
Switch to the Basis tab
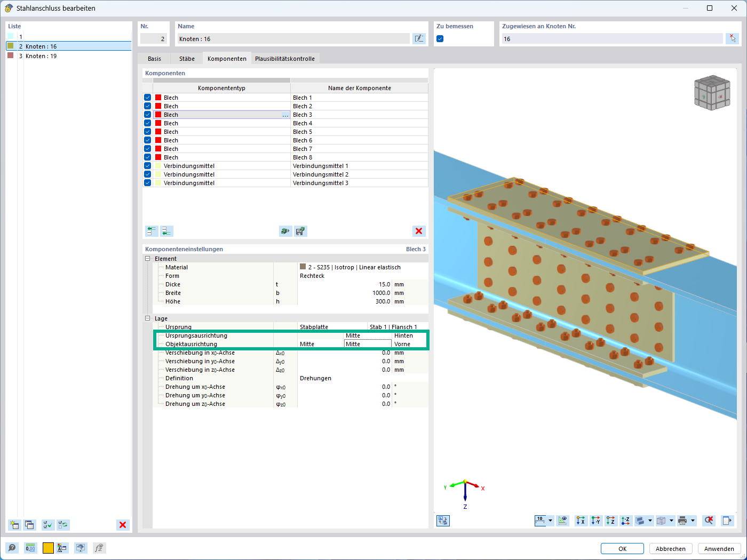[x=154, y=59]
